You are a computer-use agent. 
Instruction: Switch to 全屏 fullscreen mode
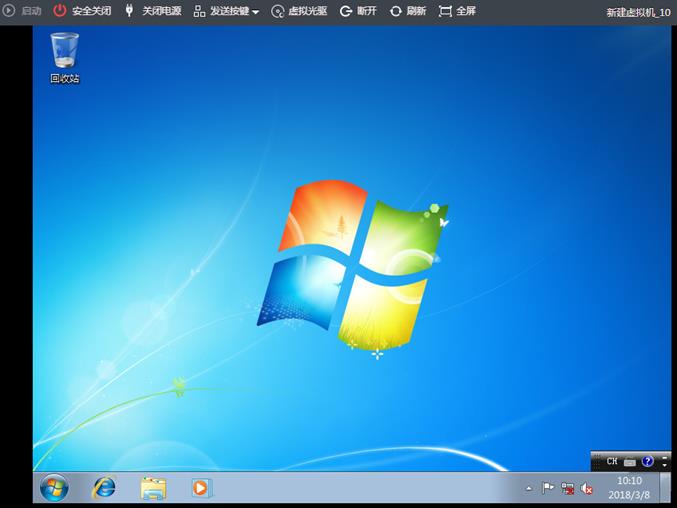[457, 11]
